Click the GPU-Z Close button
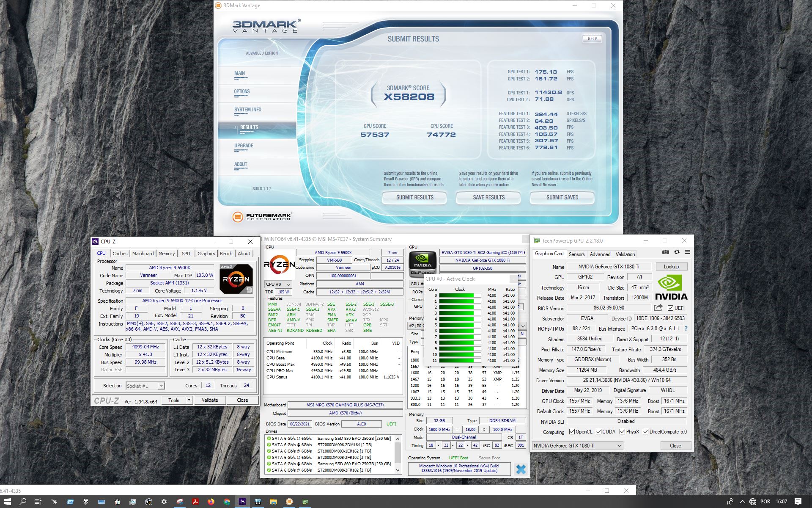 [x=675, y=446]
